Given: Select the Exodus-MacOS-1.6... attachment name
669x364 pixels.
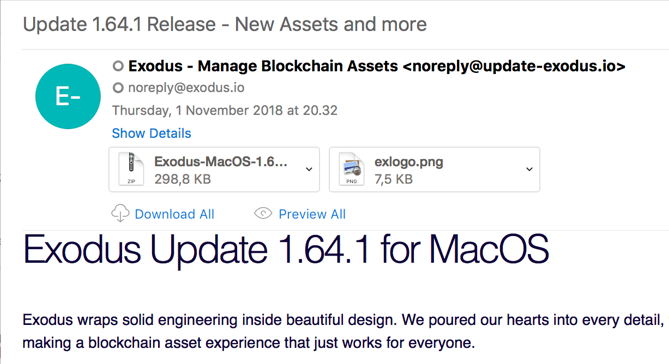Looking at the screenshot, I should [x=221, y=162].
